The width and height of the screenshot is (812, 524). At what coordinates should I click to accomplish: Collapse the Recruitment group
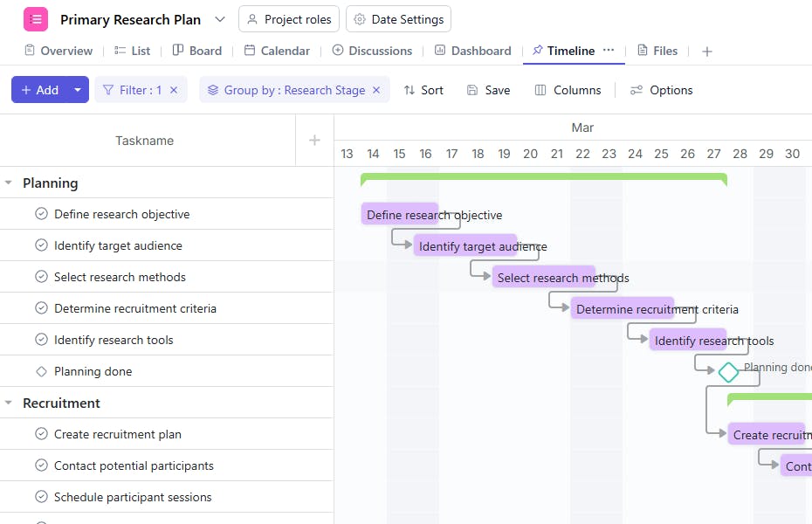pyautogui.click(x=9, y=403)
